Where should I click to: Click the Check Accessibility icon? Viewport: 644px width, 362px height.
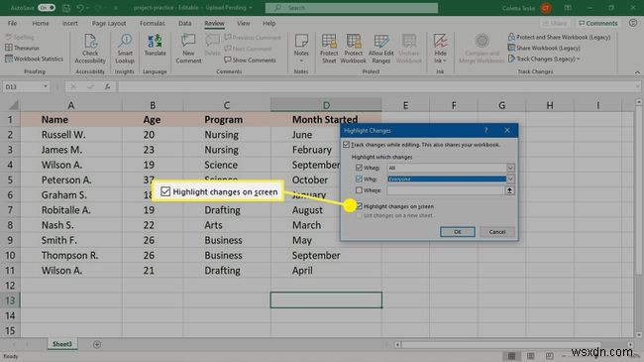pos(90,49)
